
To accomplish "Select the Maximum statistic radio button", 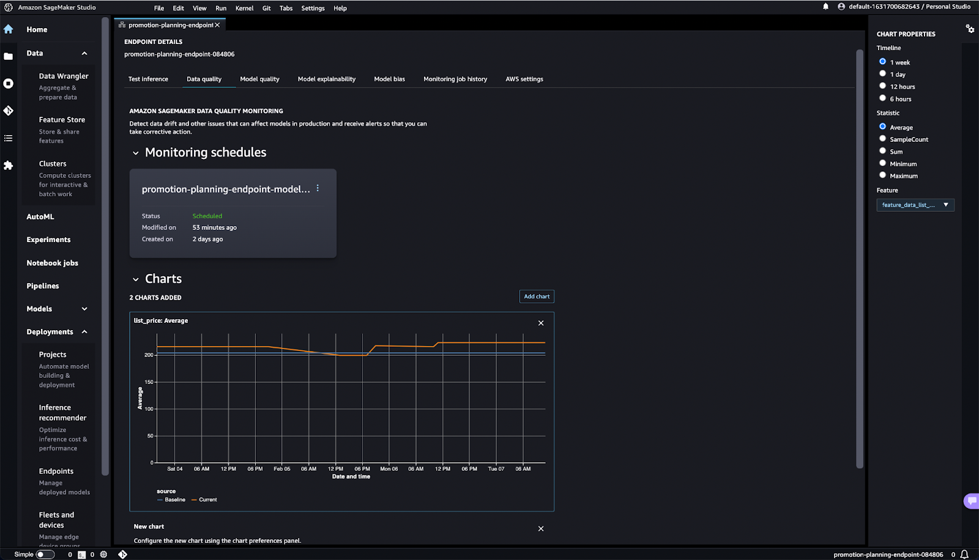I will [882, 175].
